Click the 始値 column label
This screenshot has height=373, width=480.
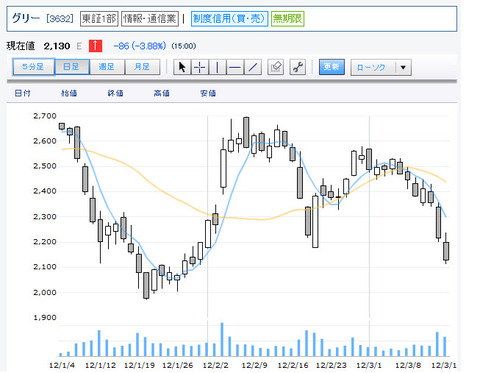(x=69, y=93)
